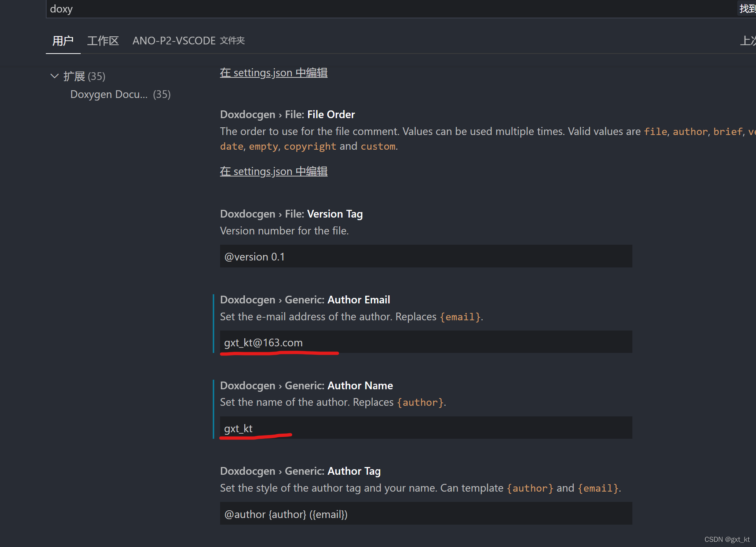The image size is (756, 547).
Task: Click the Author Tag field @author {author} ({email})
Action: [426, 514]
